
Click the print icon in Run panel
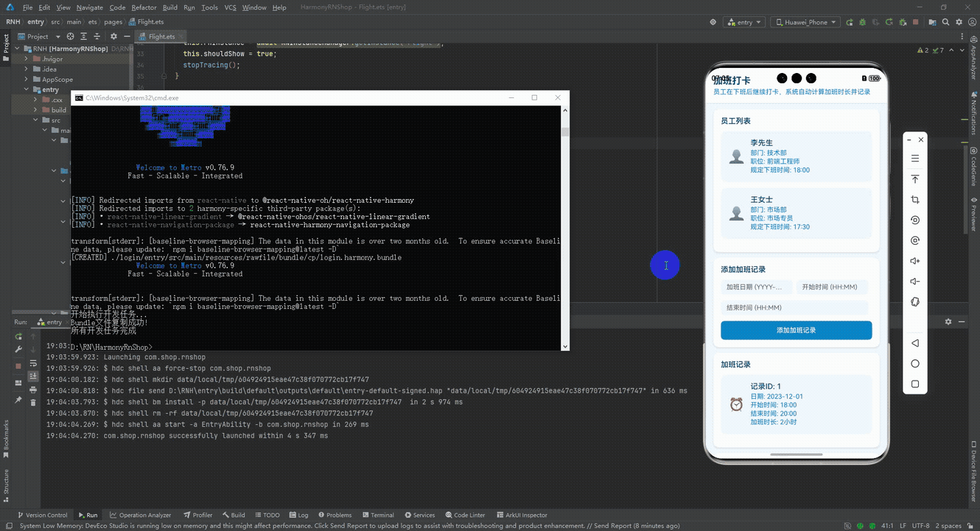(33, 389)
